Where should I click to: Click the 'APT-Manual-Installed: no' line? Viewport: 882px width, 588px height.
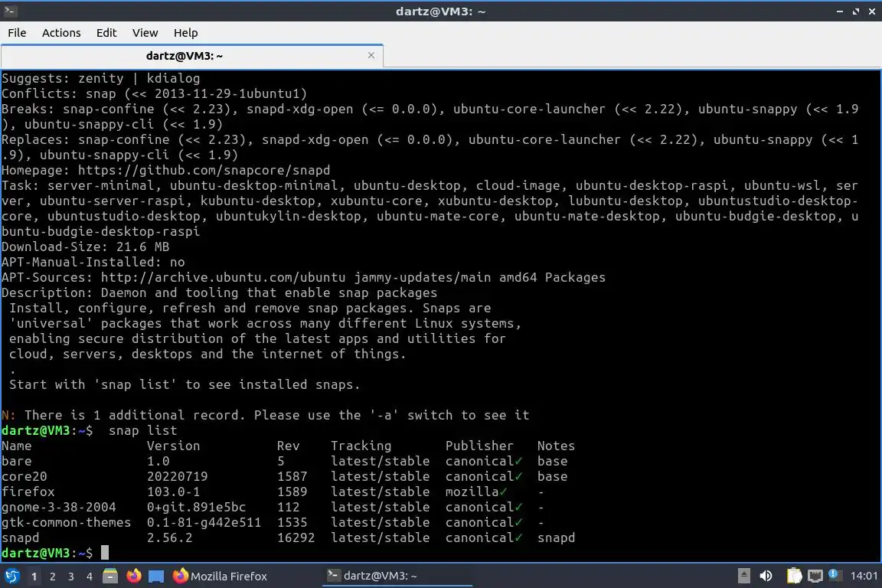coord(93,262)
